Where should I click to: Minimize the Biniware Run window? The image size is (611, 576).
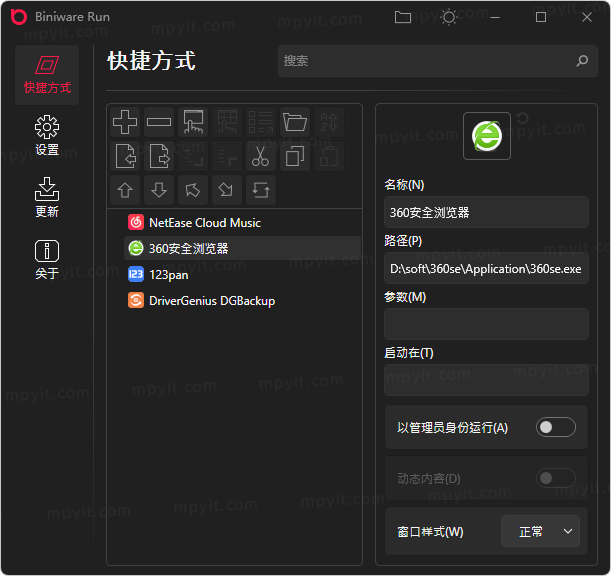click(x=495, y=17)
